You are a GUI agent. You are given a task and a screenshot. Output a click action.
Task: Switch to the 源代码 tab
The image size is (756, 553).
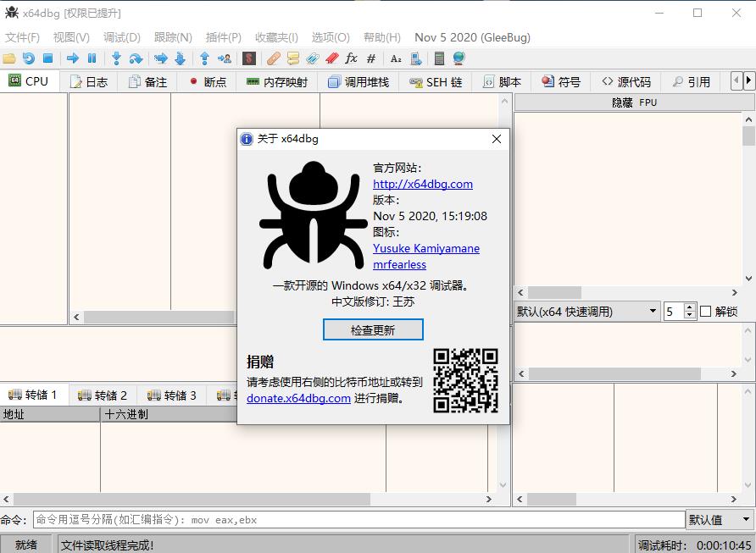pyautogui.click(x=625, y=82)
